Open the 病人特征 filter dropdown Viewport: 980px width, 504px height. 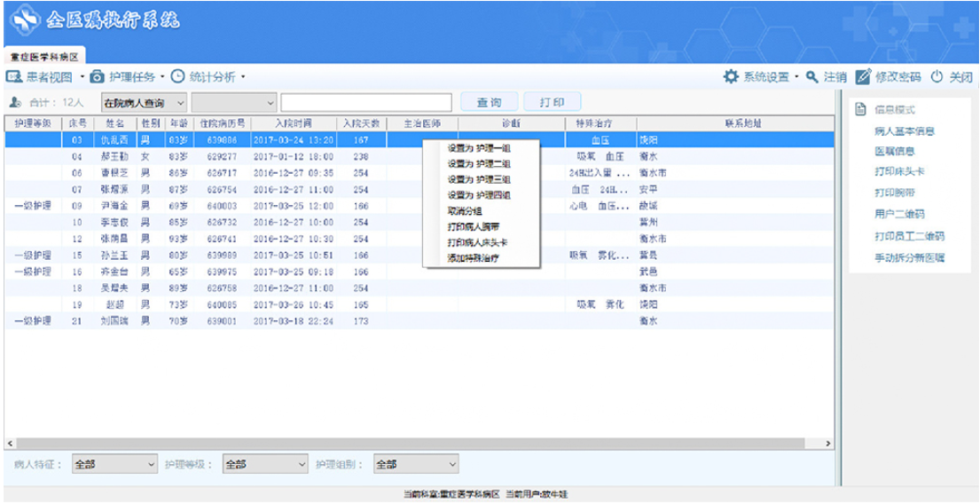tap(114, 465)
